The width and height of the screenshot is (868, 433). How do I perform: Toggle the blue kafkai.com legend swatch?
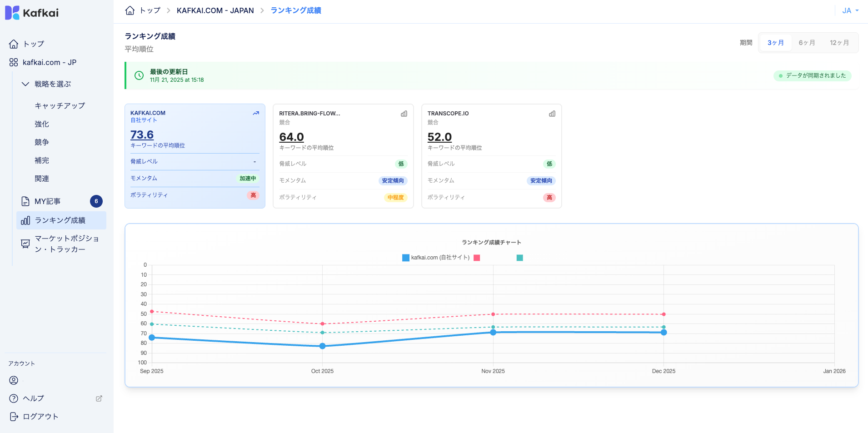(x=406, y=258)
